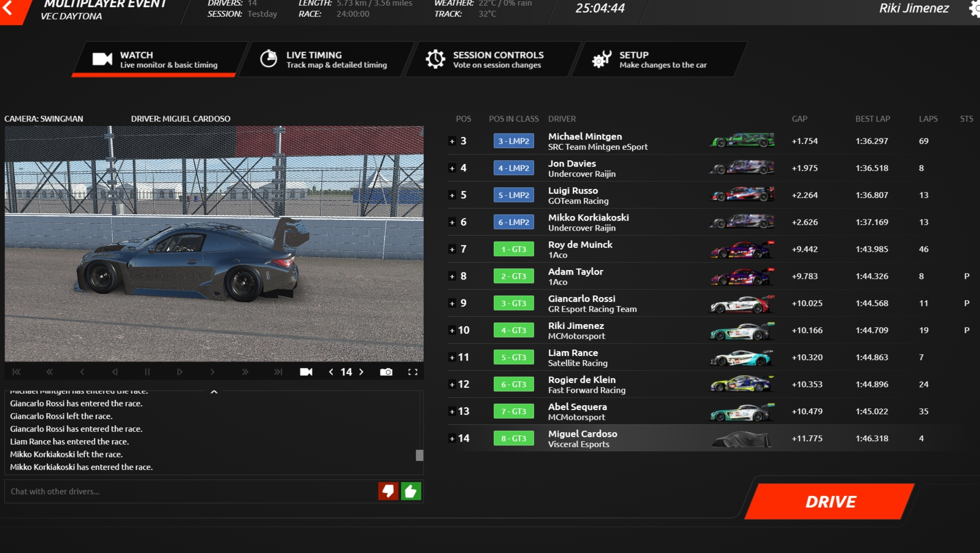Image resolution: width=980 pixels, height=553 pixels.
Task: Switch to previous driver with left chevron
Action: [331, 372]
